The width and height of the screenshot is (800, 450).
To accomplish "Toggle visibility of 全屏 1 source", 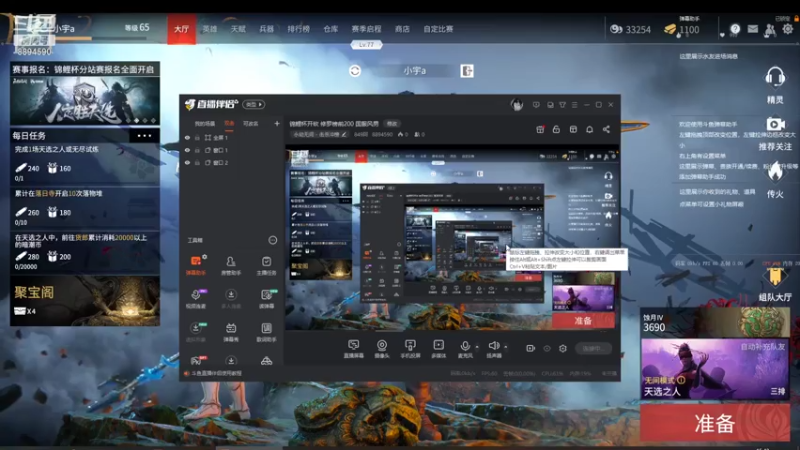I will pyautogui.click(x=187, y=138).
